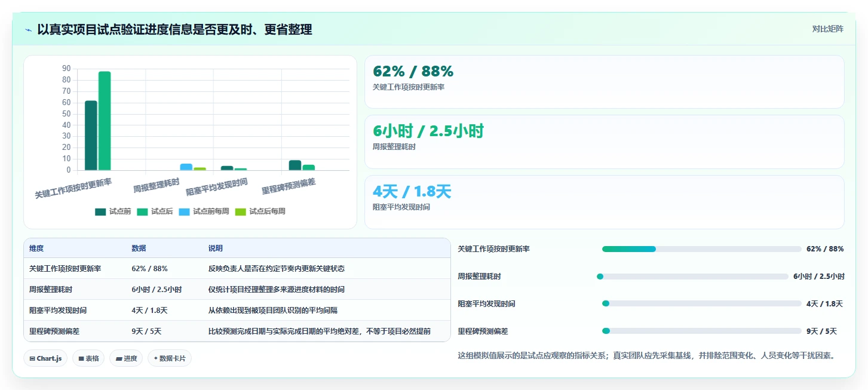
Task: Click the 阻塞平均发现时间 progress bar
Action: point(701,303)
